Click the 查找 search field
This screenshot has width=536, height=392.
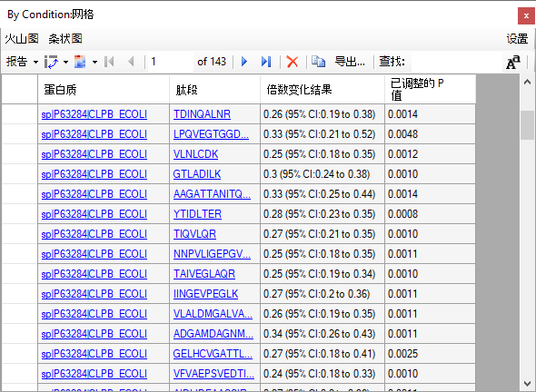pyautogui.click(x=456, y=62)
